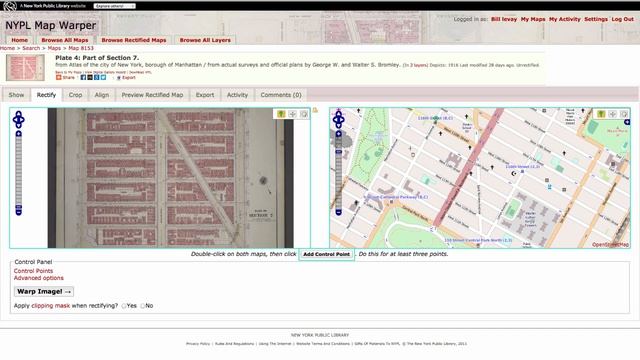Screen dimensions: 640x360
Task: Expand the Advanced options section
Action: tap(39, 278)
